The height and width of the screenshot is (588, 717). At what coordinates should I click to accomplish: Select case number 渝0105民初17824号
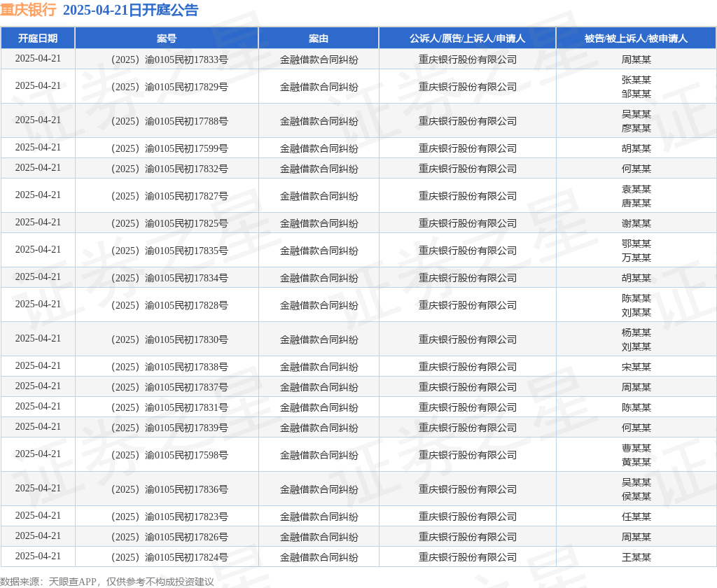tap(169, 557)
